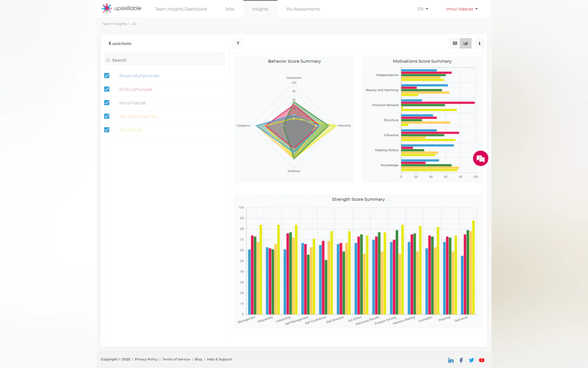Uncheck Ahsan Muhammad checkbox

point(107,76)
